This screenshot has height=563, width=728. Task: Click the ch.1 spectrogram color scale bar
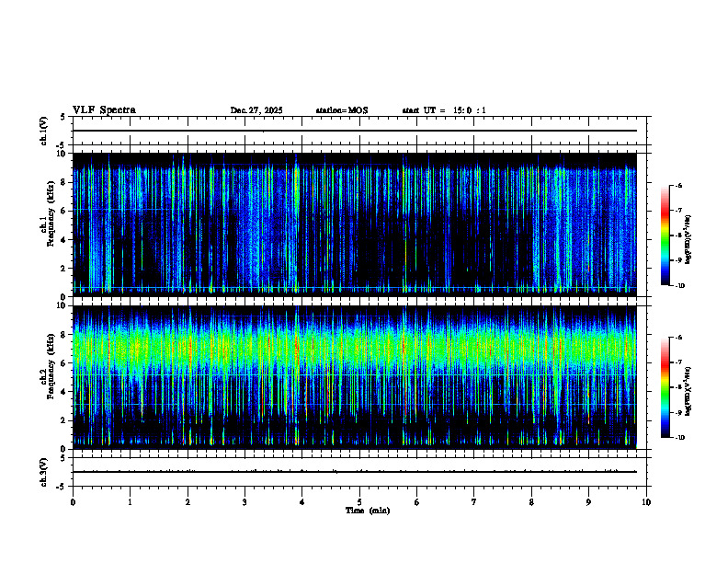click(x=665, y=236)
